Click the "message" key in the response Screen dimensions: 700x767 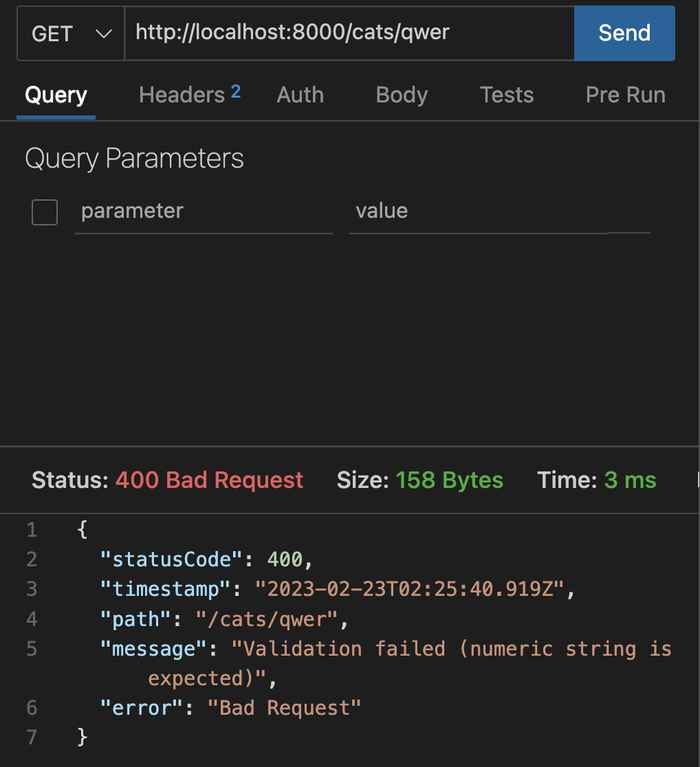[154, 649]
